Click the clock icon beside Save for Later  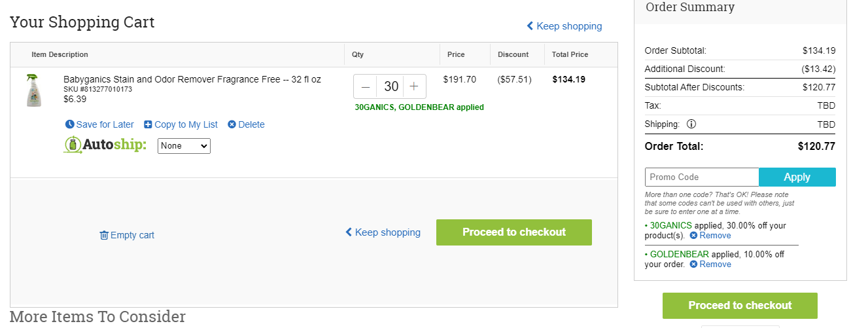coord(69,124)
